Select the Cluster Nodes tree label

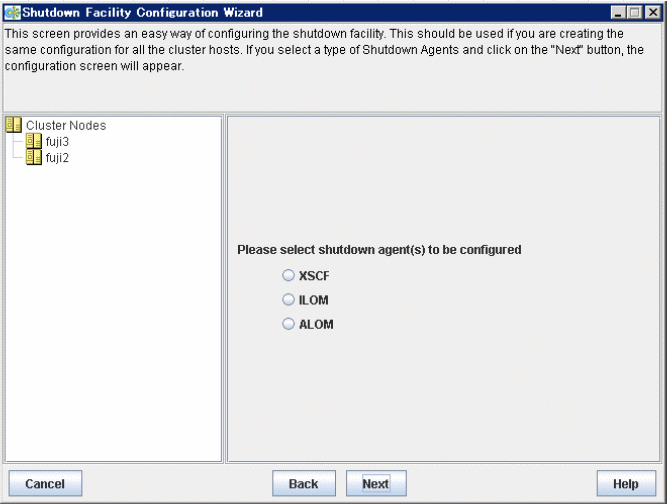[x=66, y=125]
